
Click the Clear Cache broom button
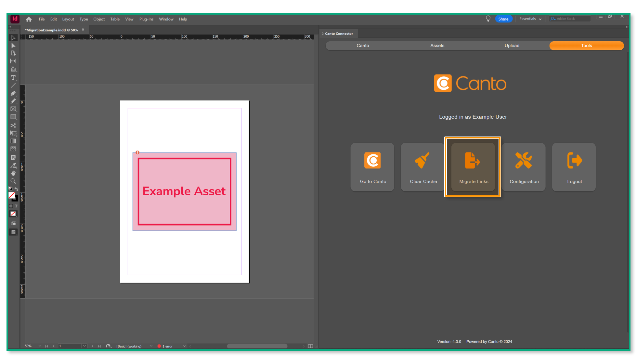point(423,167)
